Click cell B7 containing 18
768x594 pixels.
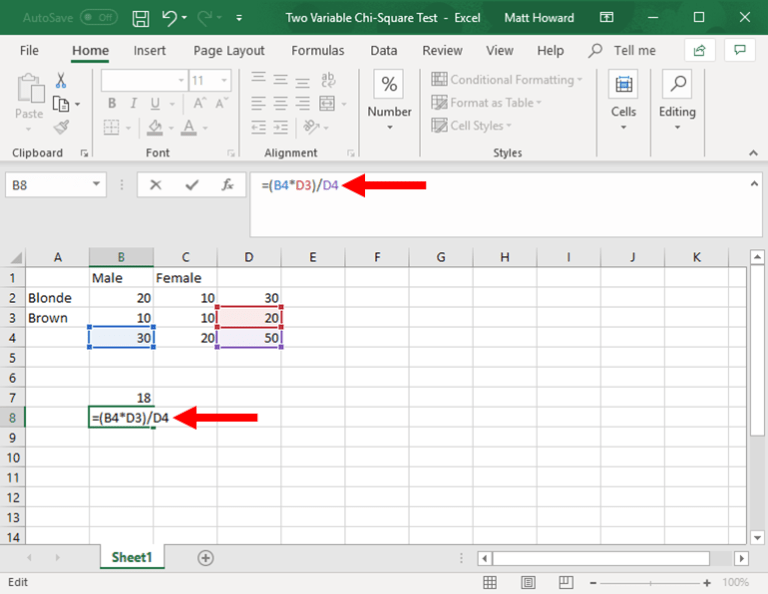(121, 398)
